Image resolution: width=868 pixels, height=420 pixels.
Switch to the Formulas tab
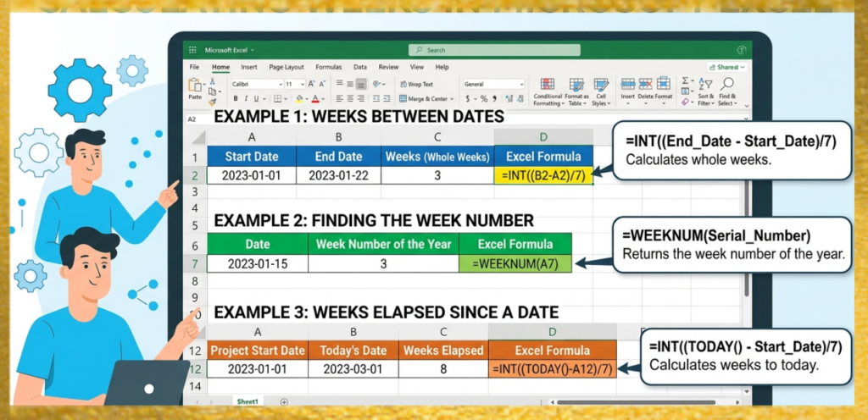coord(328,67)
